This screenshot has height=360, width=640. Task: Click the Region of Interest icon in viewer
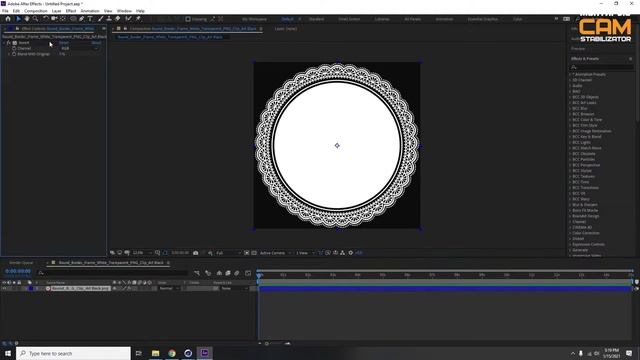pos(247,253)
